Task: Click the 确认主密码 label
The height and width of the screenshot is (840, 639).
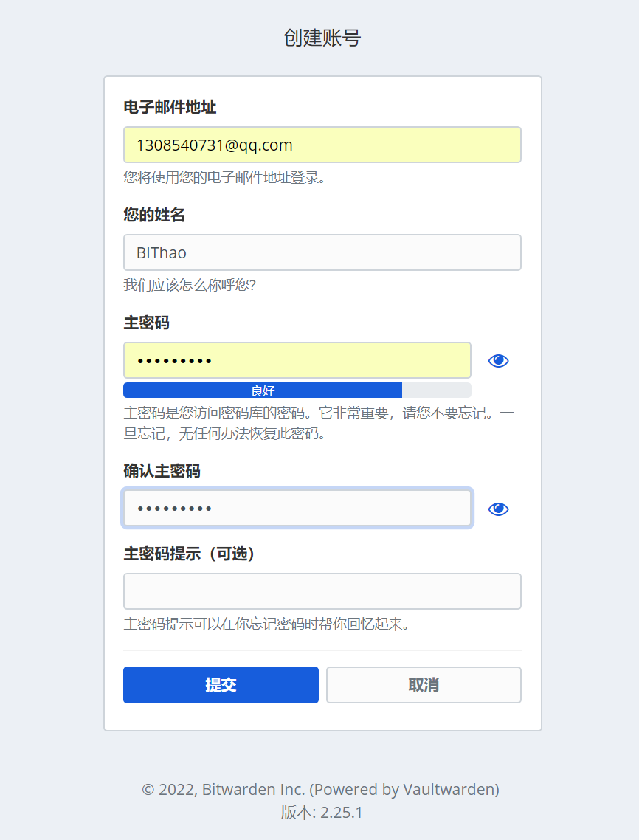Action: pos(162,471)
